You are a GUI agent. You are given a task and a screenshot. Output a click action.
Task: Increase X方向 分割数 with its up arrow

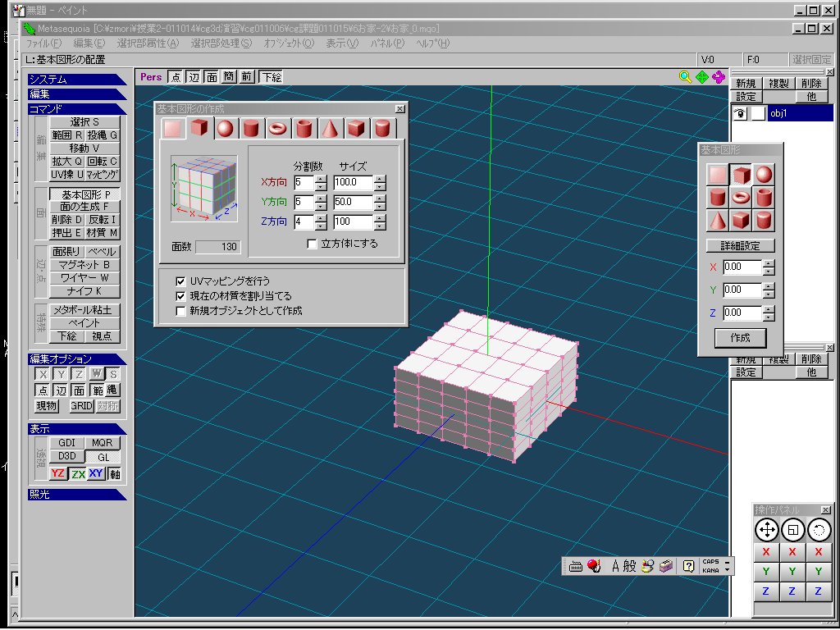point(321,179)
